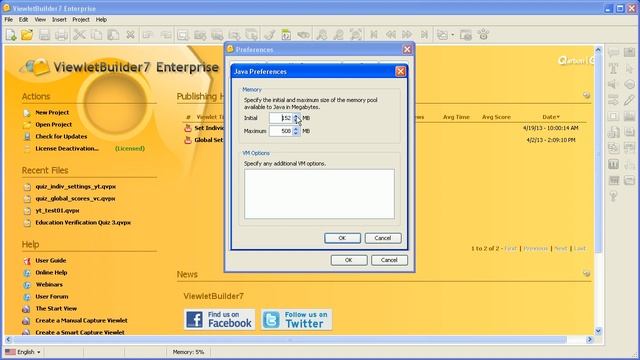Click the Copy toolbar icon
640x360 pixels.
point(96,35)
